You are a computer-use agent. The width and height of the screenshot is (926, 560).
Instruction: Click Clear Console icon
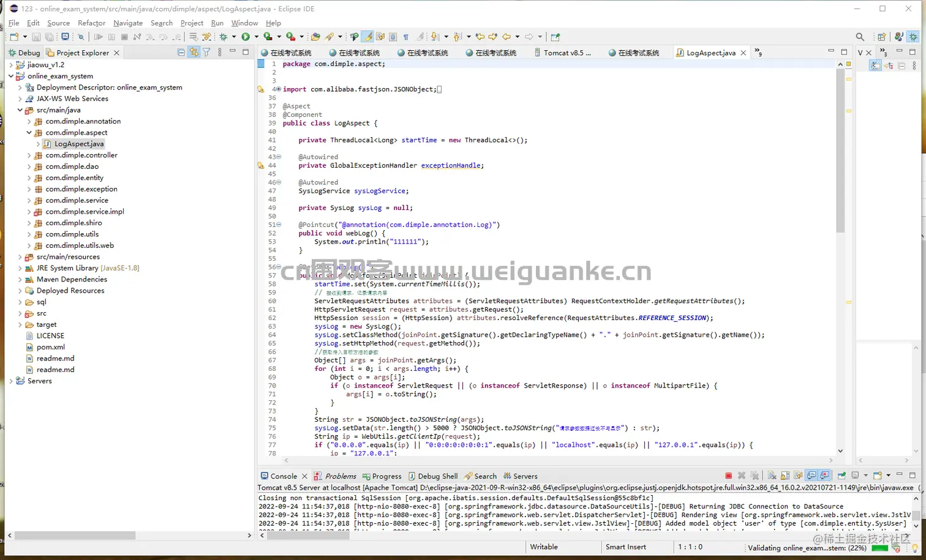coord(772,476)
